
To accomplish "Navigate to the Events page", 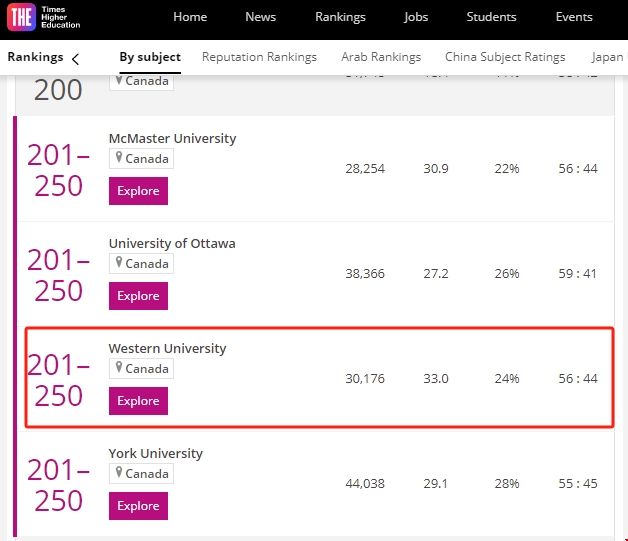I will pyautogui.click(x=574, y=17).
